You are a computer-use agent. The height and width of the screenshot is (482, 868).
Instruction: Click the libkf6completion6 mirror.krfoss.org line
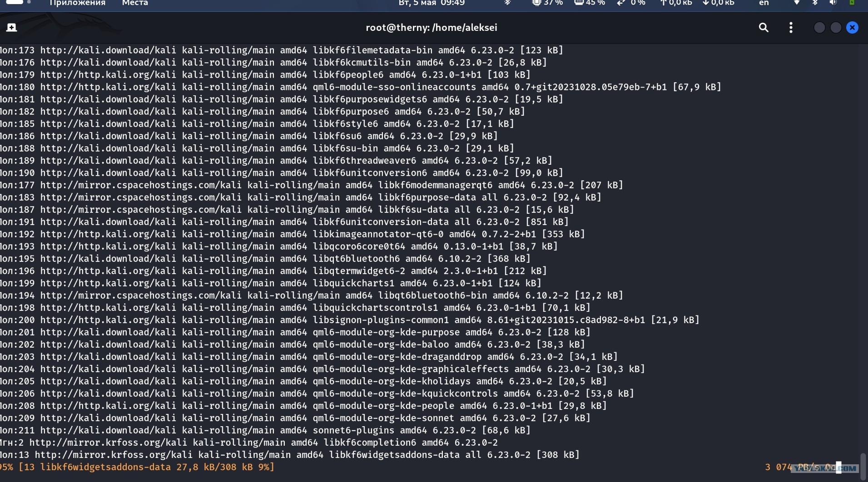point(249,442)
